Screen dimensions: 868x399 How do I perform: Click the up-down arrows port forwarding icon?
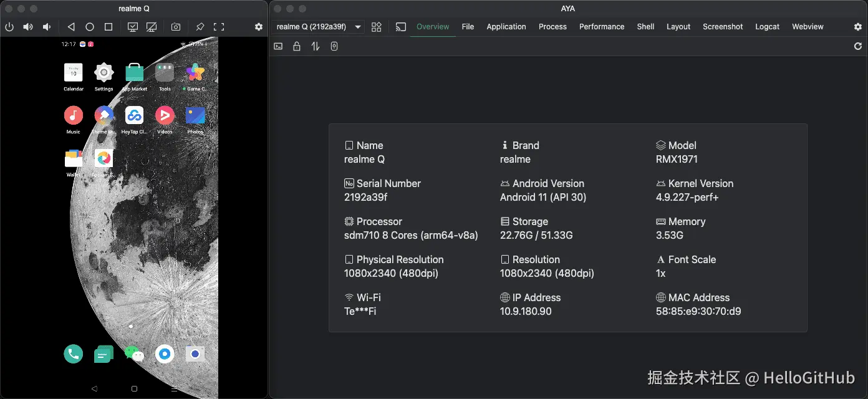(316, 46)
